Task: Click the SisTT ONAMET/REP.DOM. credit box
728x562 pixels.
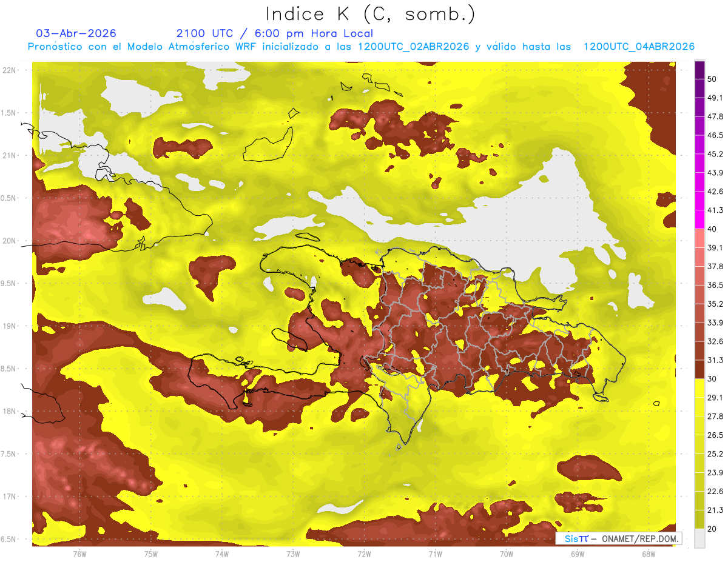Action: tap(618, 538)
